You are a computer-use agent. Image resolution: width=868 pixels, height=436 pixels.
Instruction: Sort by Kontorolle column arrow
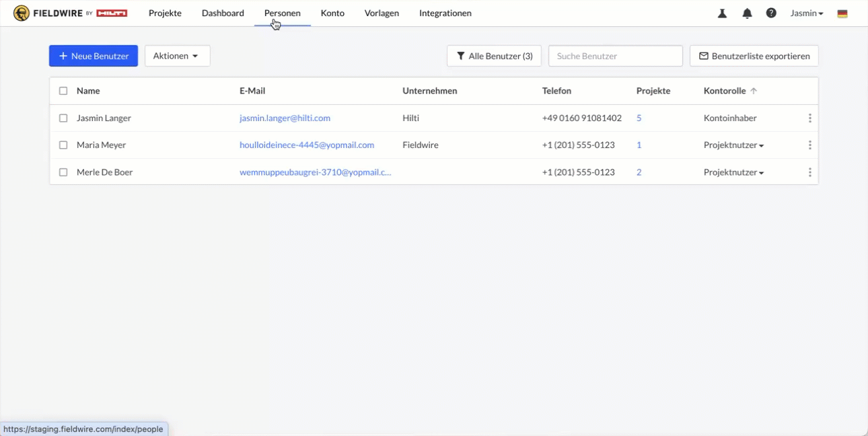[754, 91]
